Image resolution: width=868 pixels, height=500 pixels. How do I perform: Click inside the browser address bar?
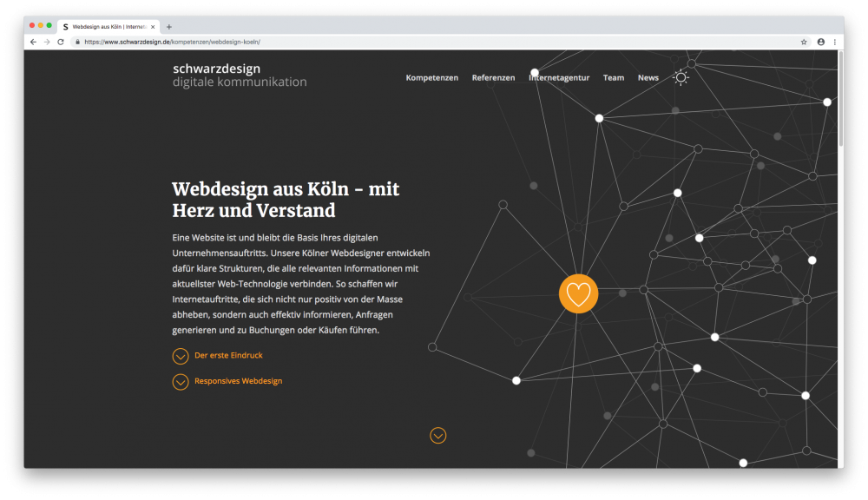(x=217, y=41)
